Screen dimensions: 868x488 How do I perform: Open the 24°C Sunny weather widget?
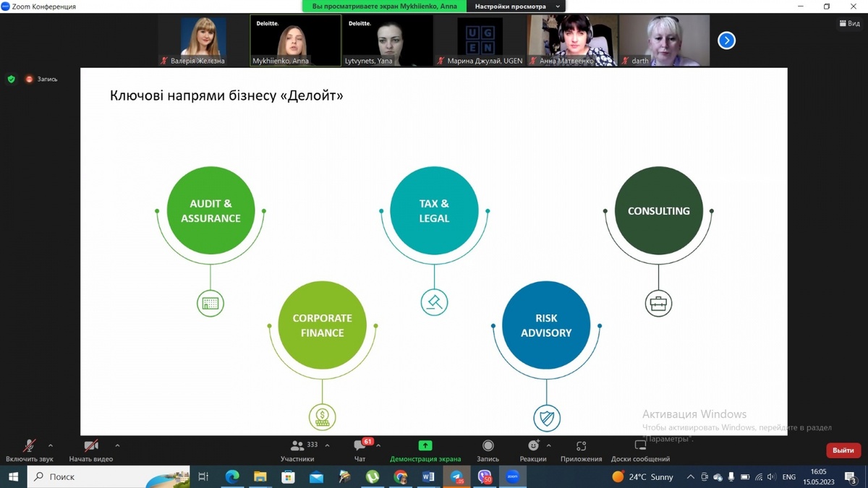(x=642, y=476)
